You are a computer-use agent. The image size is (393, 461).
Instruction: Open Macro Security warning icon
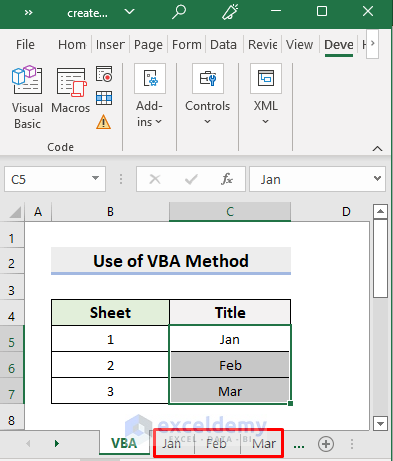pyautogui.click(x=104, y=122)
